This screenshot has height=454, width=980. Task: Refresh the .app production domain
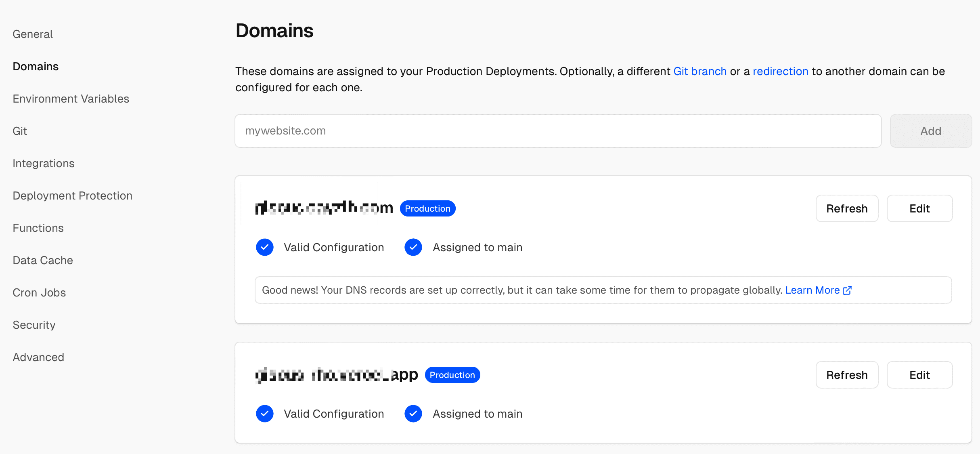pyautogui.click(x=847, y=375)
